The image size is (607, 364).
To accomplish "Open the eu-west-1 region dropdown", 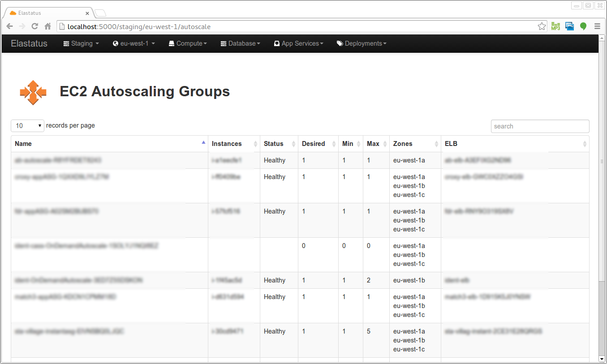I will (134, 43).
